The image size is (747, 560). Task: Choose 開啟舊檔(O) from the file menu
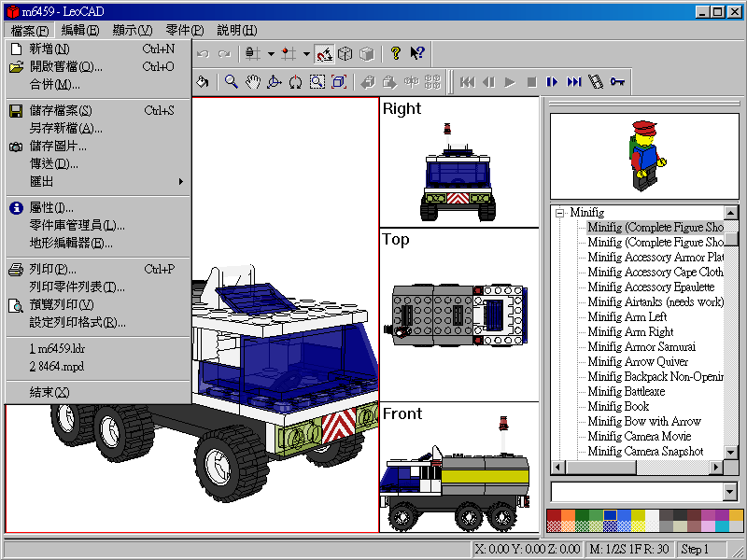[x=65, y=66]
